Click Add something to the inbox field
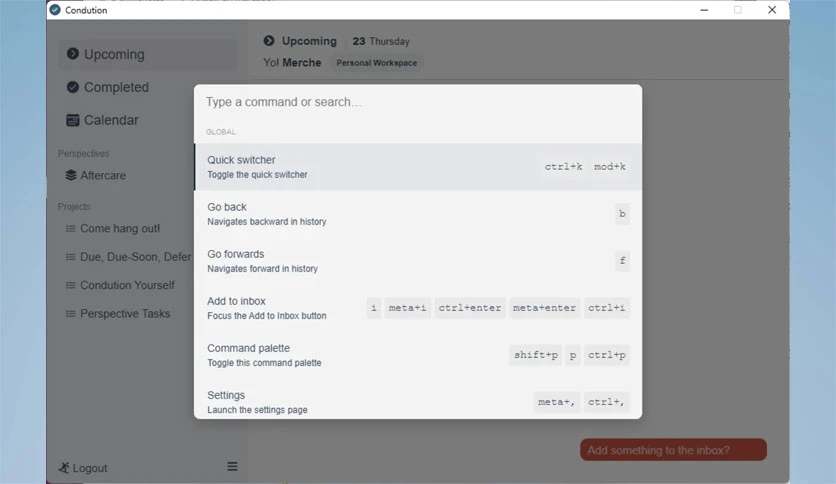This screenshot has width=836, height=484. click(x=673, y=450)
